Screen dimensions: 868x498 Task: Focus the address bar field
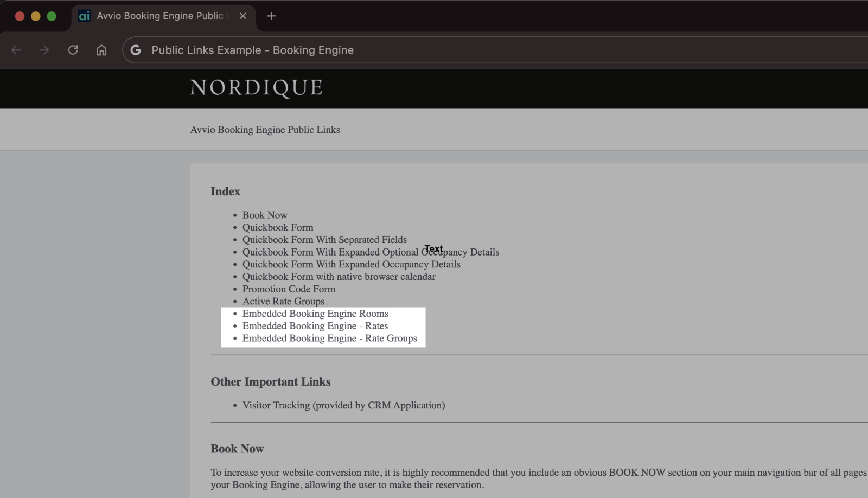[x=495, y=50]
